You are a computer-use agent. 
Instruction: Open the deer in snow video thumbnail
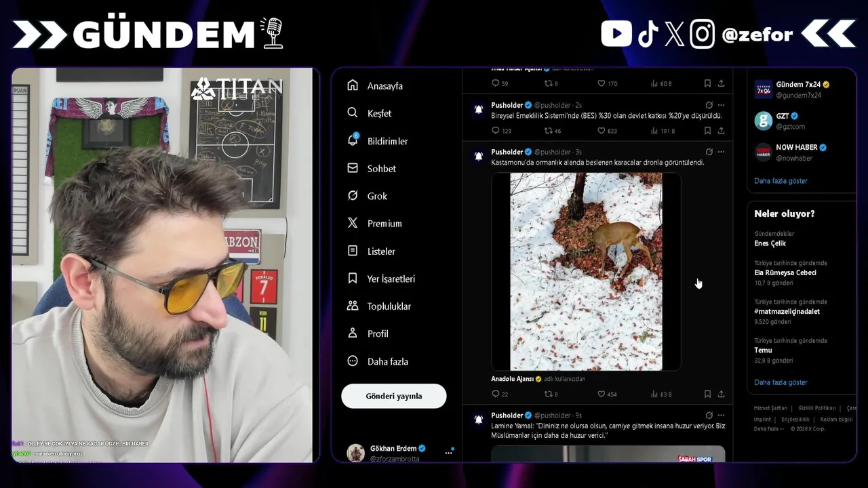[586, 271]
